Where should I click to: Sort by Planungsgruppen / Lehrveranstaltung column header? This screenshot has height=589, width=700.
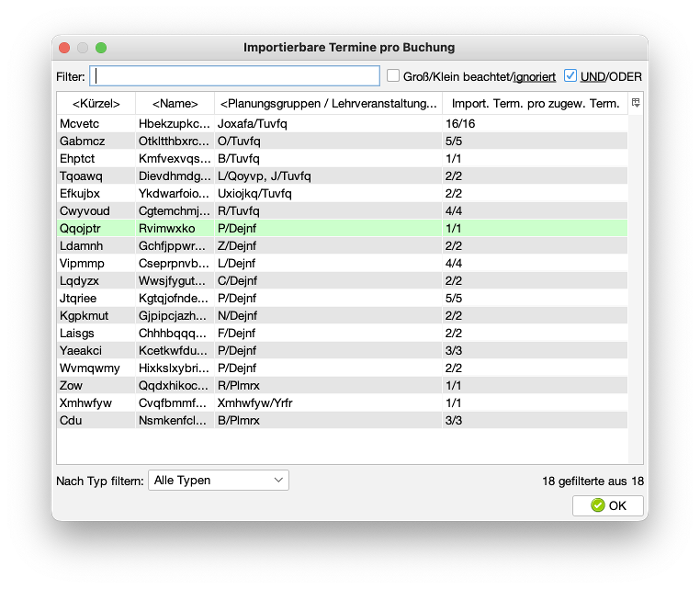[x=328, y=103]
